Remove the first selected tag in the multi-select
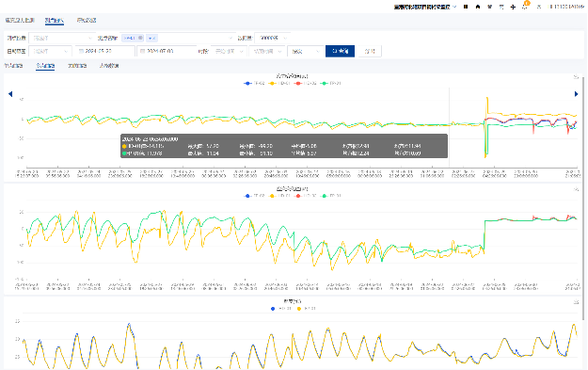Viewport: 588px width, 370px height. pos(140,38)
